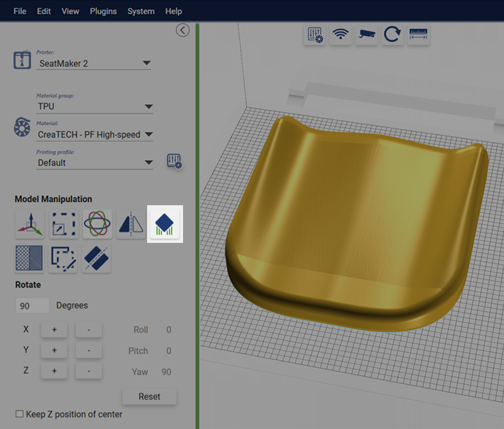504x429 pixels.
Task: Select the Move/translate model tool
Action: (30, 224)
